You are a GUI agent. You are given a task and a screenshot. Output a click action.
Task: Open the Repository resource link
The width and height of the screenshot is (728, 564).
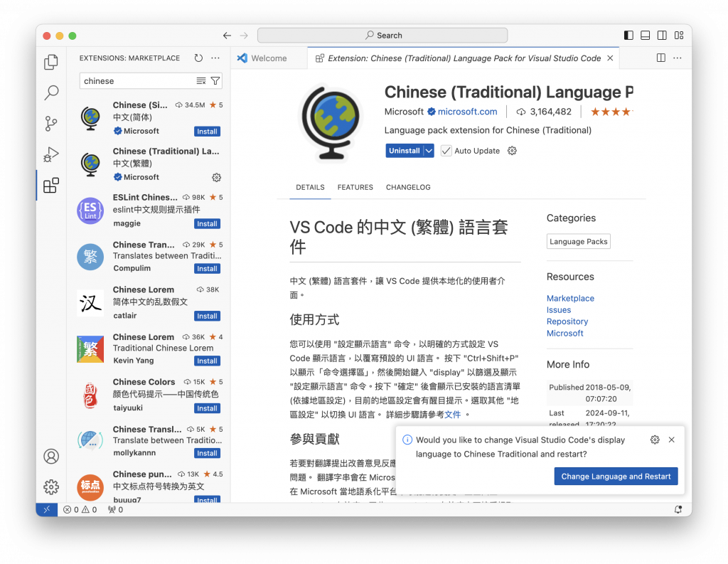(567, 321)
